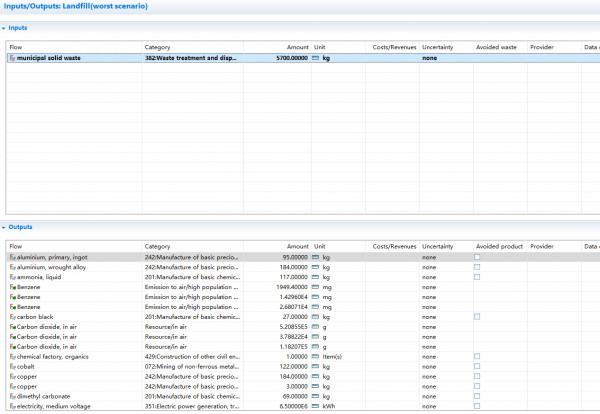Select the 122.00000 amount for cobalt
The width and height of the screenshot is (600, 414).
click(x=293, y=367)
